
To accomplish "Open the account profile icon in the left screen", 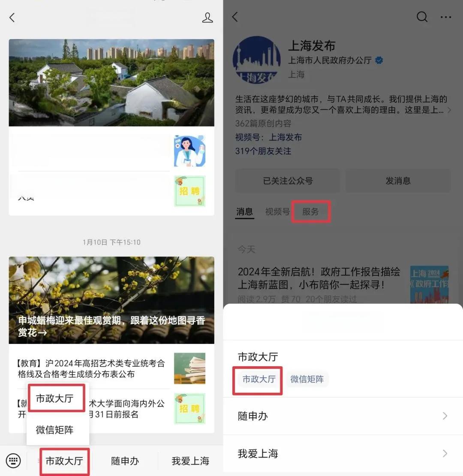I will tap(207, 18).
